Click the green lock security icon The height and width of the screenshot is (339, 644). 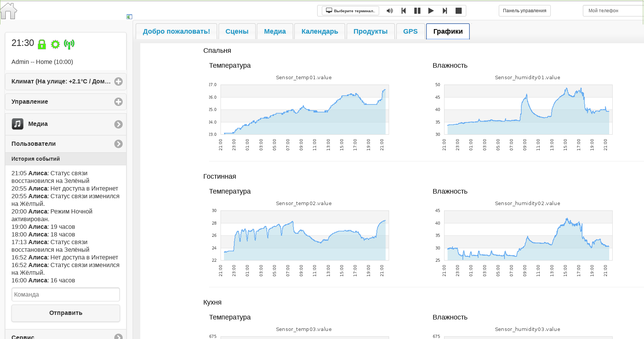pos(42,44)
